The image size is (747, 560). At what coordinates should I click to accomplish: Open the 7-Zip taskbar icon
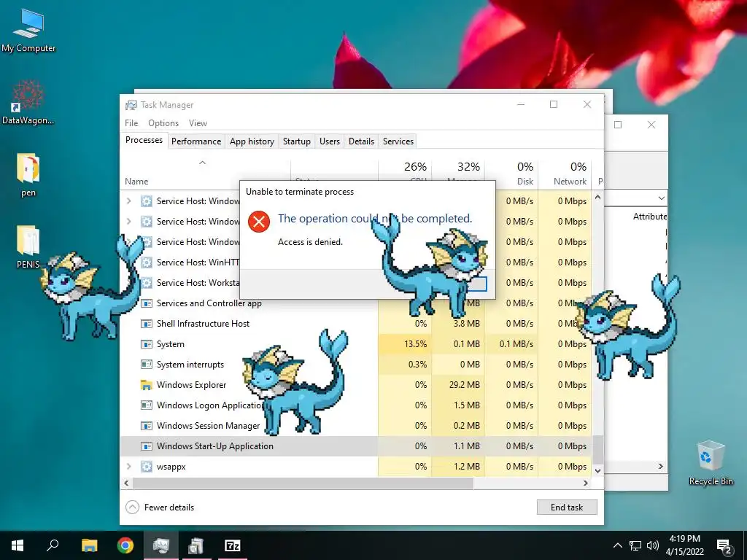tap(233, 545)
